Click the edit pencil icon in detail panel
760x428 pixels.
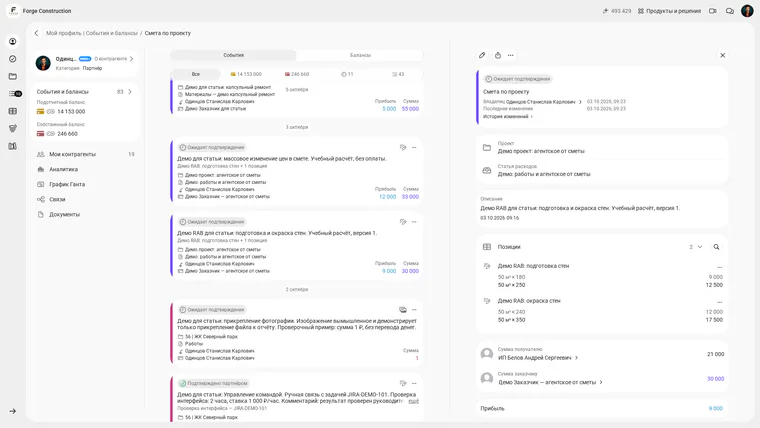[x=482, y=55]
